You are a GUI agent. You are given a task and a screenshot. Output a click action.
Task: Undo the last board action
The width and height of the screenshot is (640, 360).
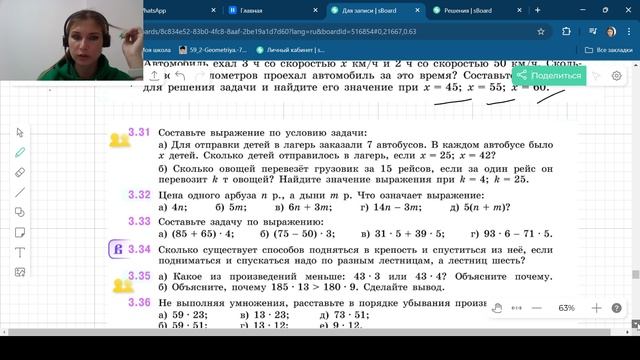click(x=180, y=76)
